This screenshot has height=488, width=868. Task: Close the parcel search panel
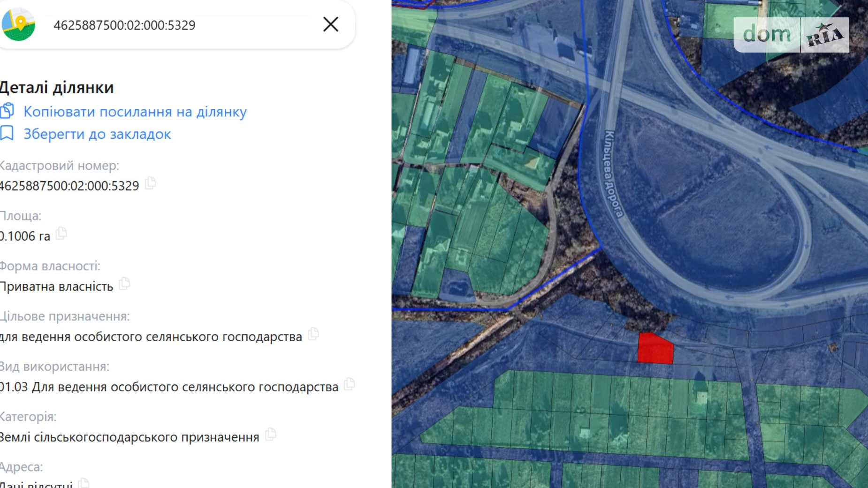(x=331, y=24)
